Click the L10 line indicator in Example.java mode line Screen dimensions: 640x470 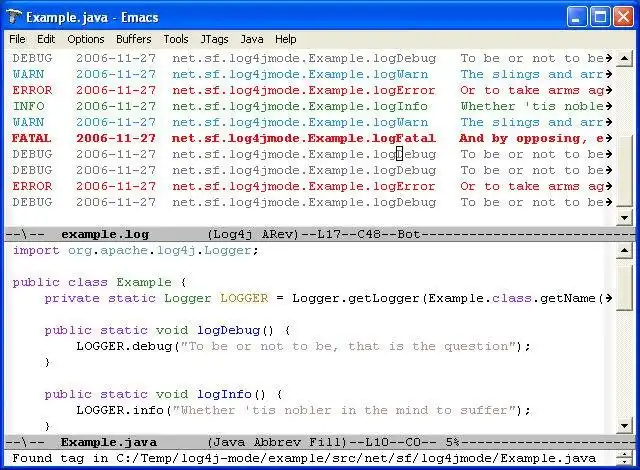tap(377, 442)
